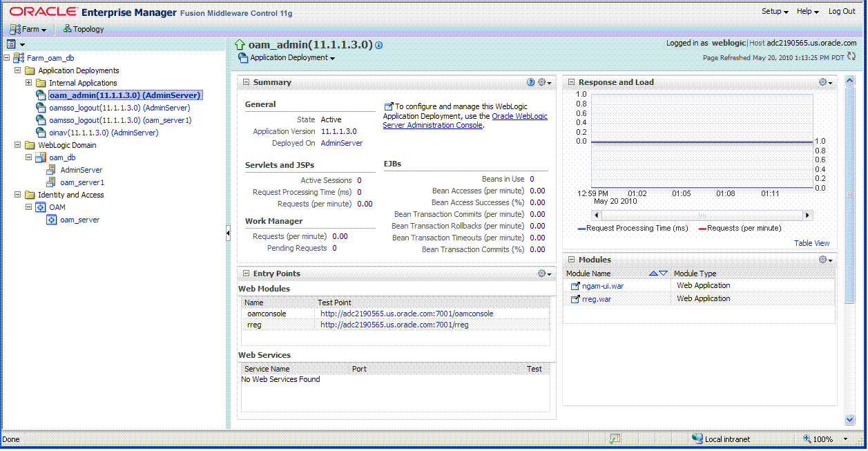Open the Help menu

[807, 11]
